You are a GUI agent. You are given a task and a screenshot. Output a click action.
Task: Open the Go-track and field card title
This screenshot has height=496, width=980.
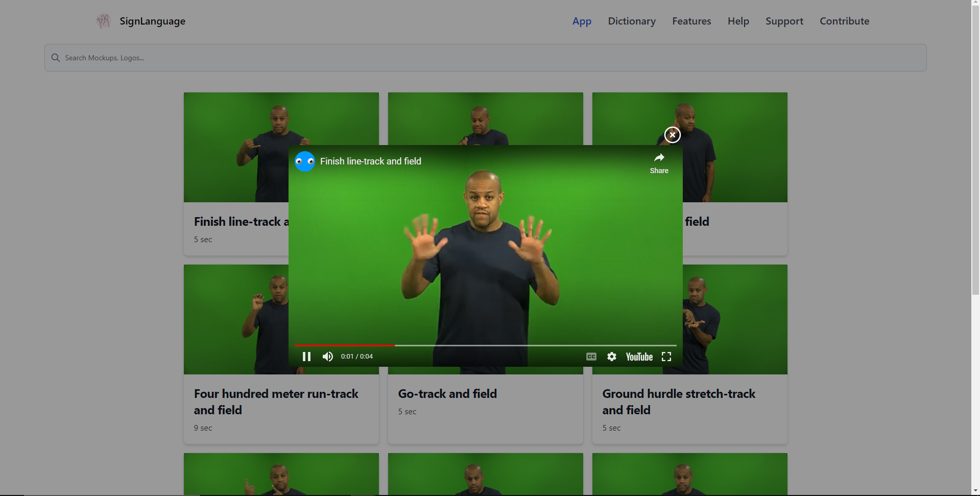click(x=447, y=394)
